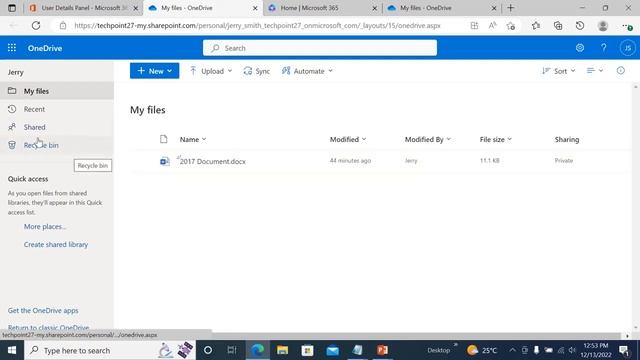Screen dimensions: 640x360
Task: Close the Home | Microsoft 365 tab
Action: (374, 8)
